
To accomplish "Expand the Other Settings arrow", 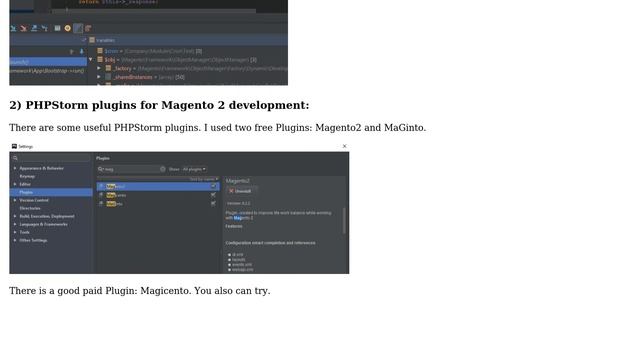I will 15,240.
